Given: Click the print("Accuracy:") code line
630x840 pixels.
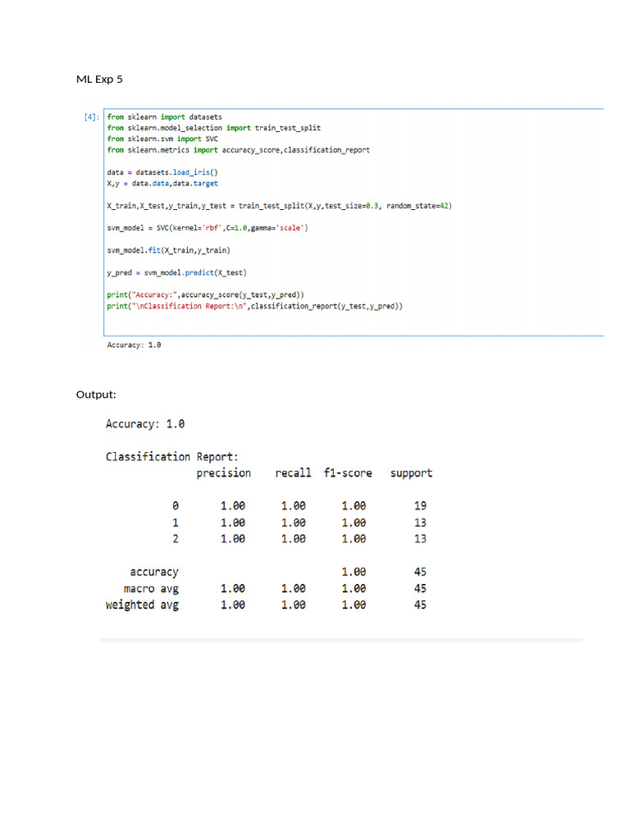Looking at the screenshot, I should click(205, 295).
